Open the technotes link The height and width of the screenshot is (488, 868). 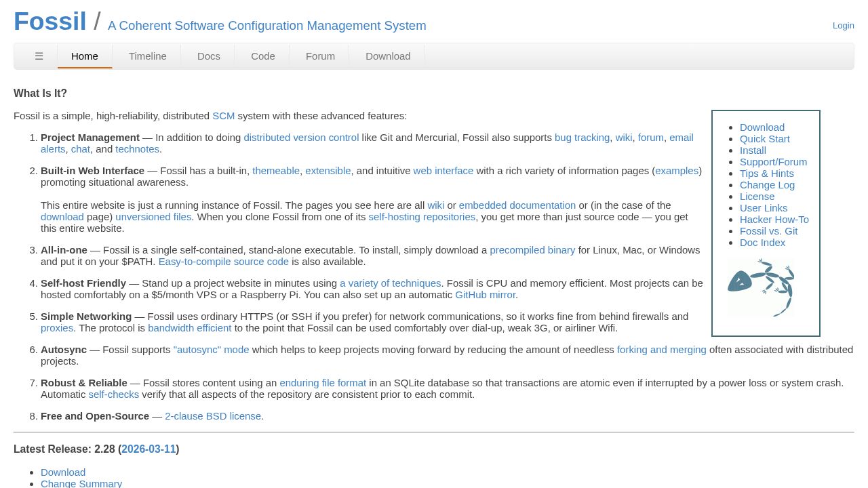pyautogui.click(x=137, y=149)
